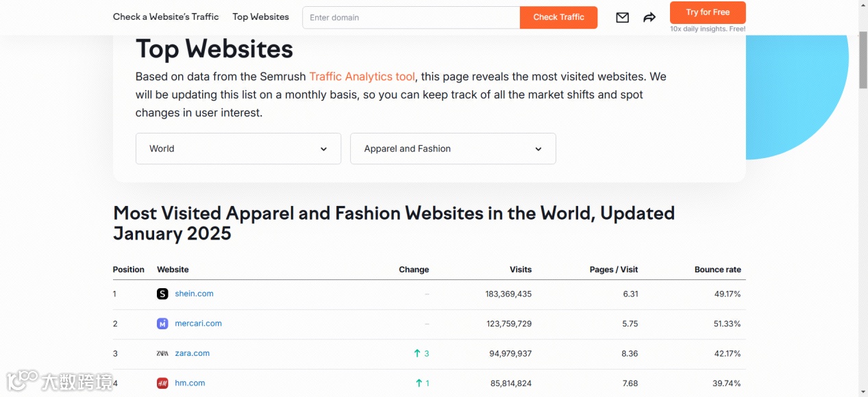Viewport: 868px width, 397px height.
Task: Click the Shein logo icon
Action: click(x=162, y=294)
